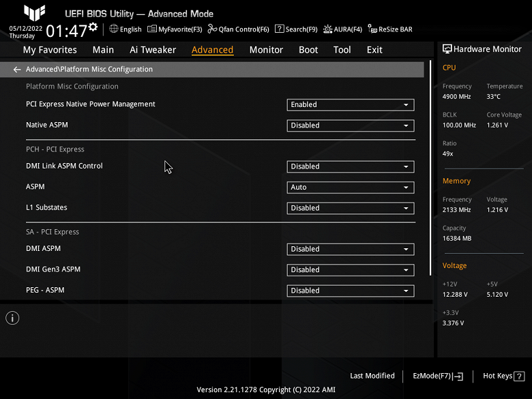
Task: Open the Native ASPM dropdown
Action: click(350, 125)
